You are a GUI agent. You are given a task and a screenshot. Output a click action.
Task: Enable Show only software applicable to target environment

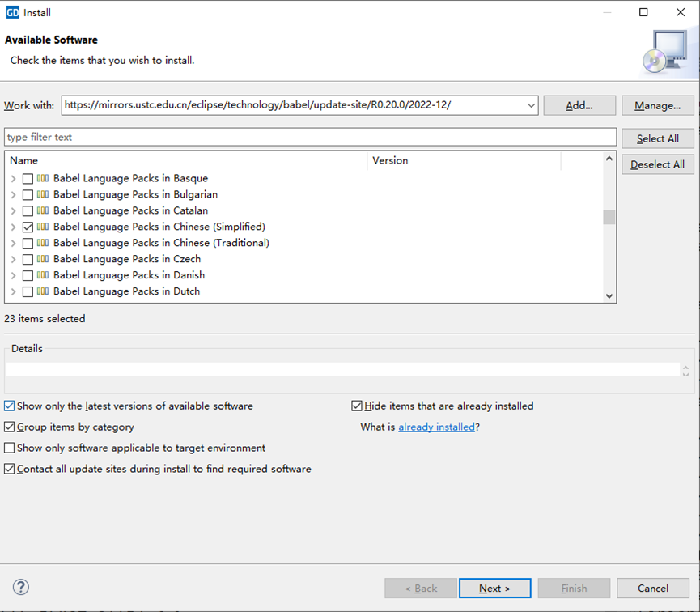click(x=10, y=448)
